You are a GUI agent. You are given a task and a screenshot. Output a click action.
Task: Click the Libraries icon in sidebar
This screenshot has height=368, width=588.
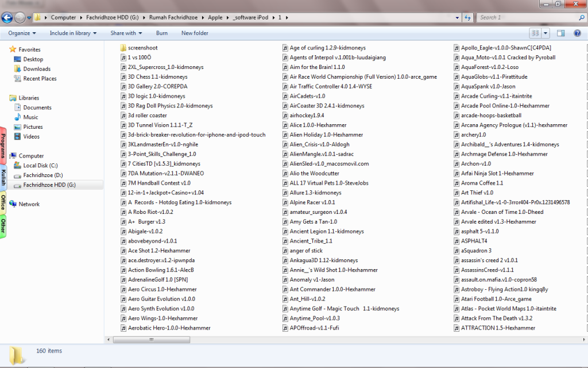(13, 98)
